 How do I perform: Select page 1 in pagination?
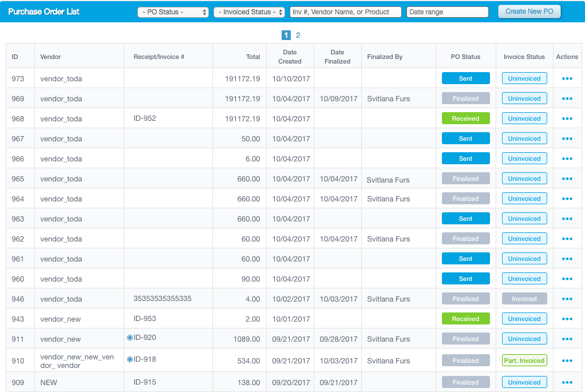(286, 35)
